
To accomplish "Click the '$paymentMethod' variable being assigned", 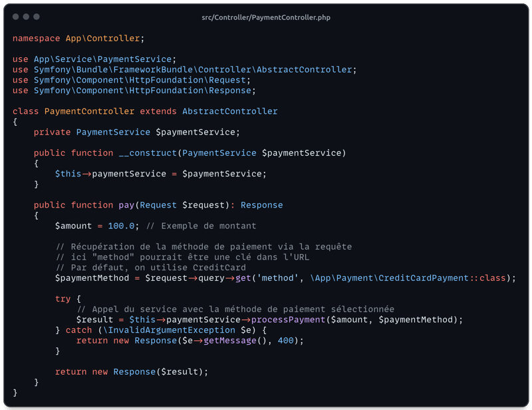I will point(92,278).
